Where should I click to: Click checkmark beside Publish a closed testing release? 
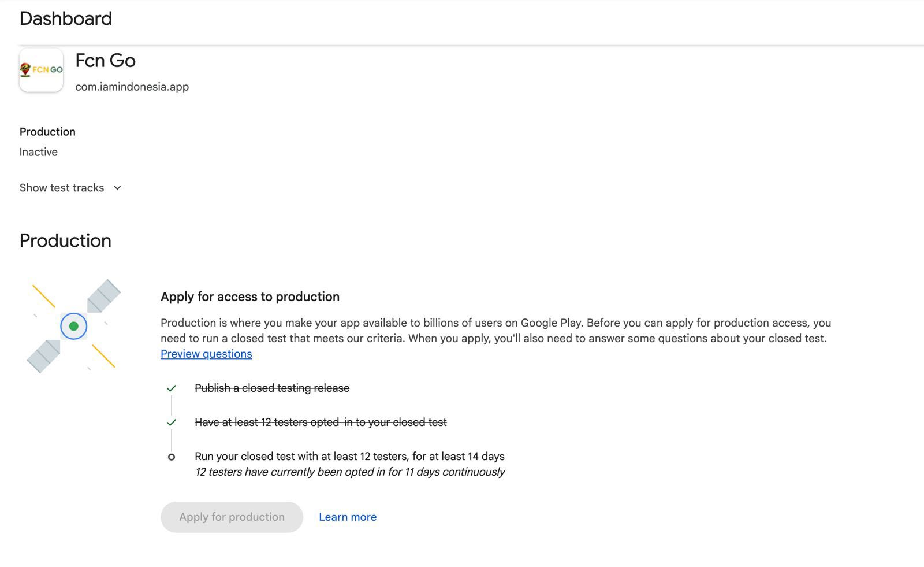coord(172,388)
